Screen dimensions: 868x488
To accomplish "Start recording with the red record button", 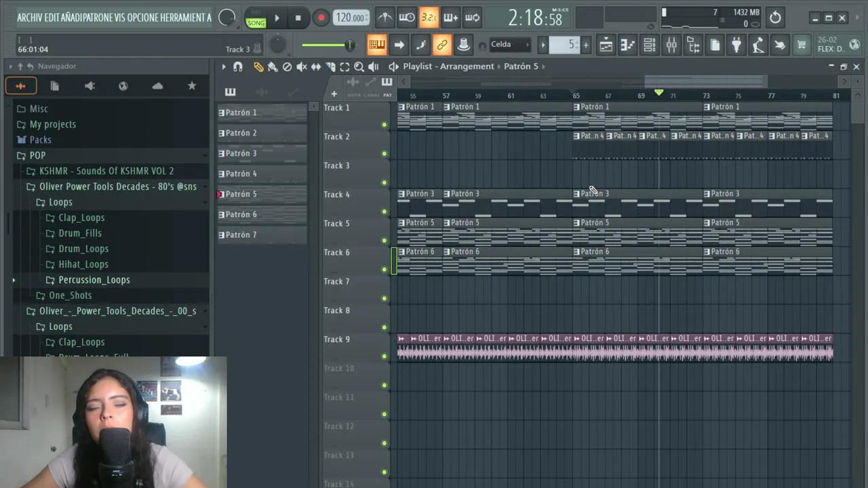I will click(x=321, y=18).
